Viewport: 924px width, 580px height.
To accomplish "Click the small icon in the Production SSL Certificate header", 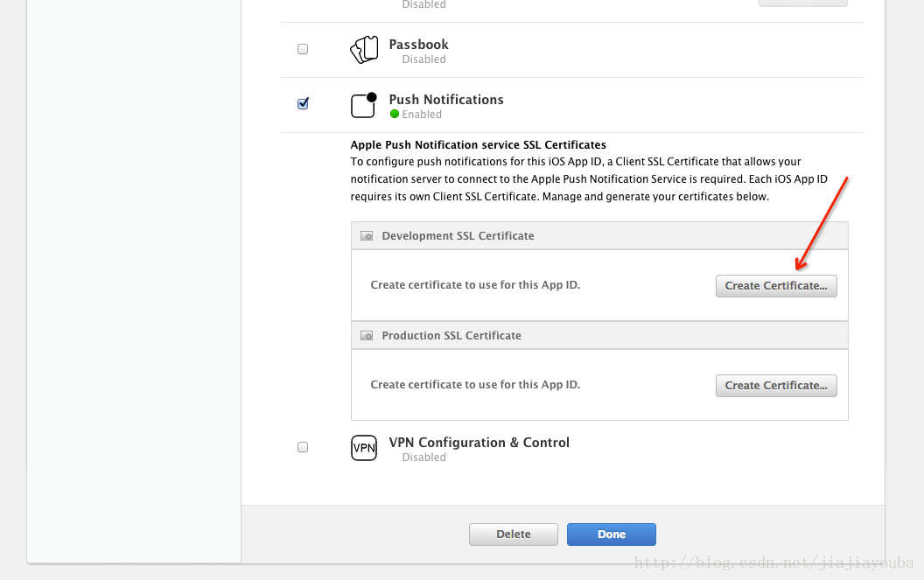I will [367, 336].
